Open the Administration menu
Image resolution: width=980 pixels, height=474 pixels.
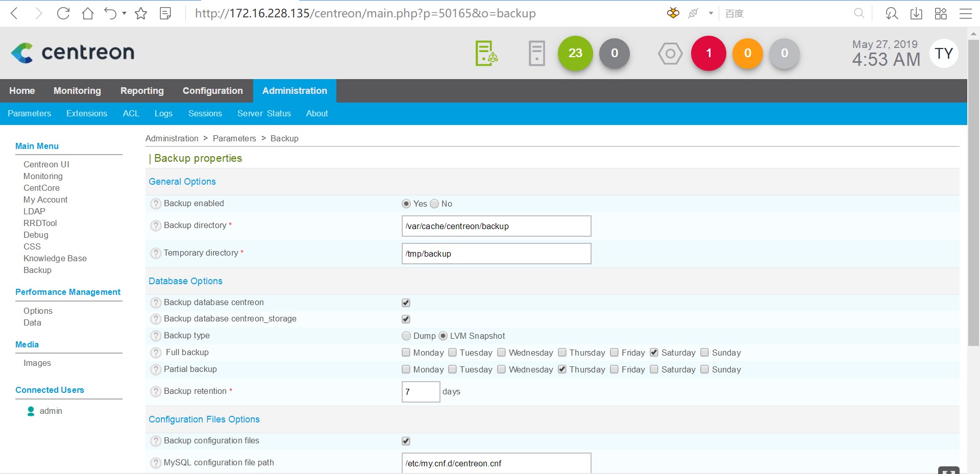[295, 91]
